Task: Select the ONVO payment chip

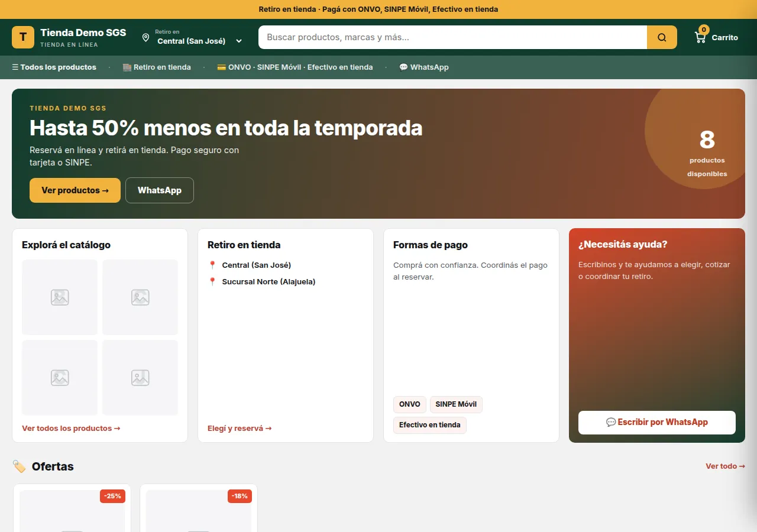Action: 410,404
